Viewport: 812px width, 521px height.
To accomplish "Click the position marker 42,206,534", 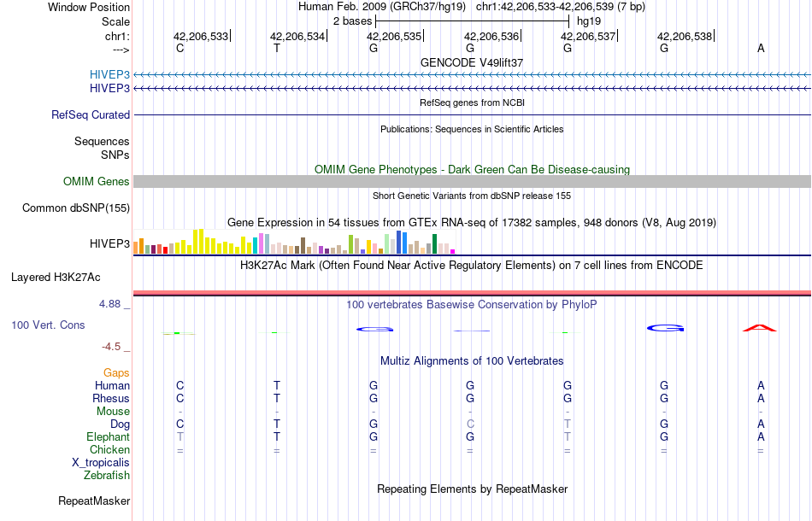I will (x=297, y=36).
